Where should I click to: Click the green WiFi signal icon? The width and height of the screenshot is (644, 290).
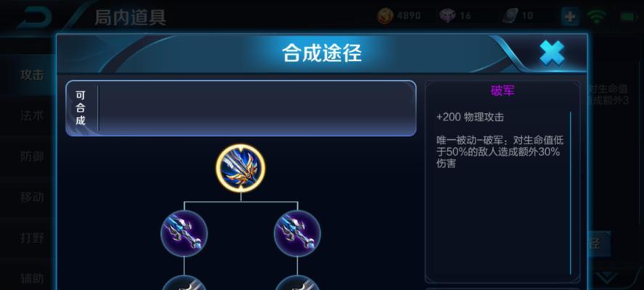[x=597, y=17]
